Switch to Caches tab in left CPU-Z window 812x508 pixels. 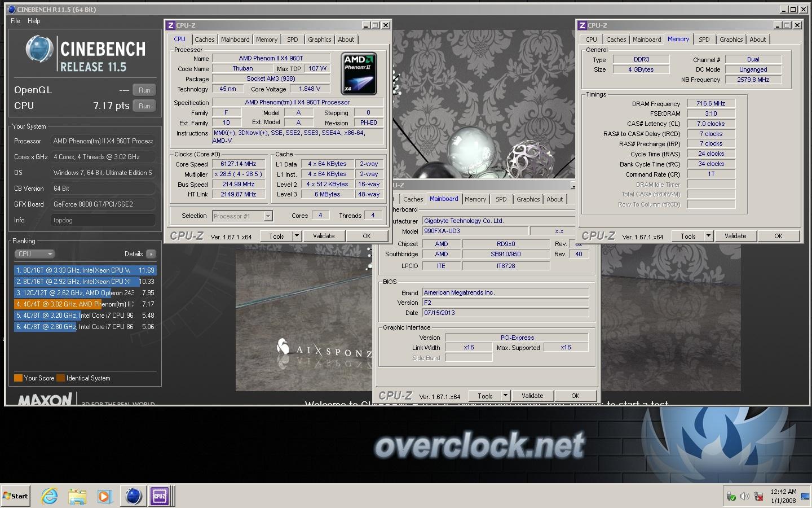tap(204, 40)
